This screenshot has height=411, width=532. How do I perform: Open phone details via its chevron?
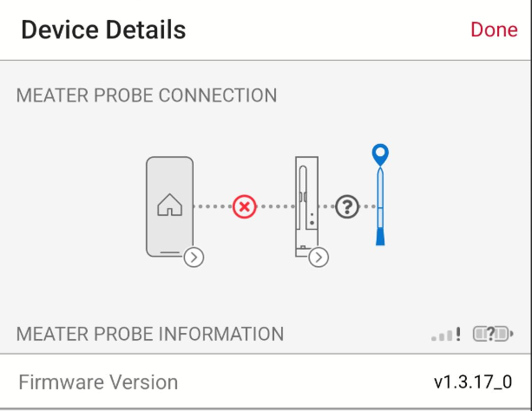194,258
